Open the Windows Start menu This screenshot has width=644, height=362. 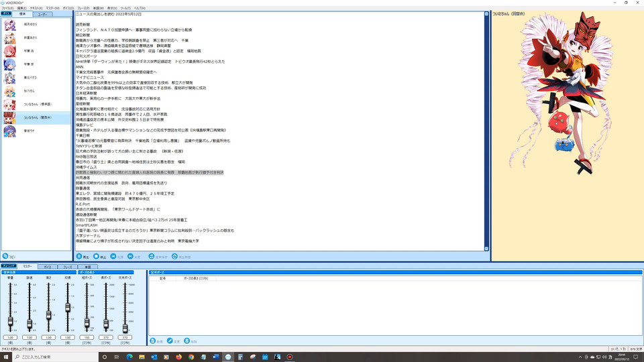(6, 357)
